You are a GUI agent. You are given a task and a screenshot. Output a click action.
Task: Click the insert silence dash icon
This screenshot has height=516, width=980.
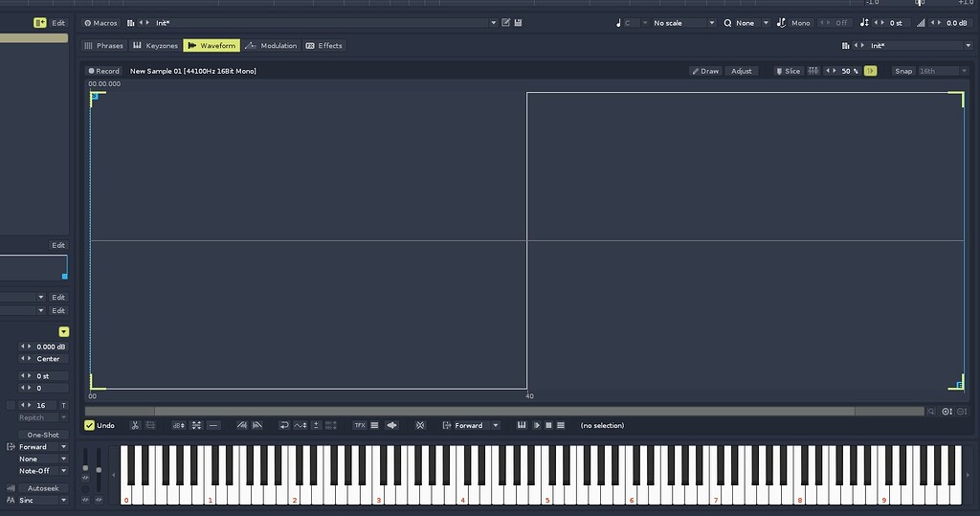[x=213, y=425]
